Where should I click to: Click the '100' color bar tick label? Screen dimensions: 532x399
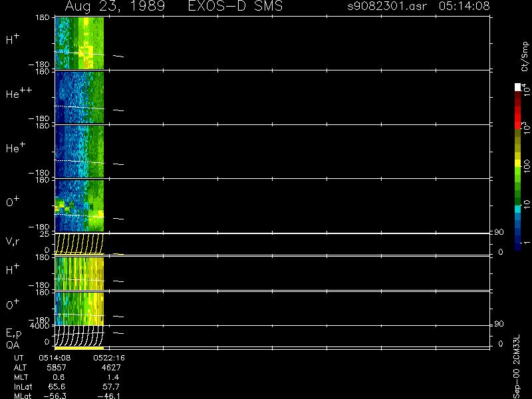(526, 166)
